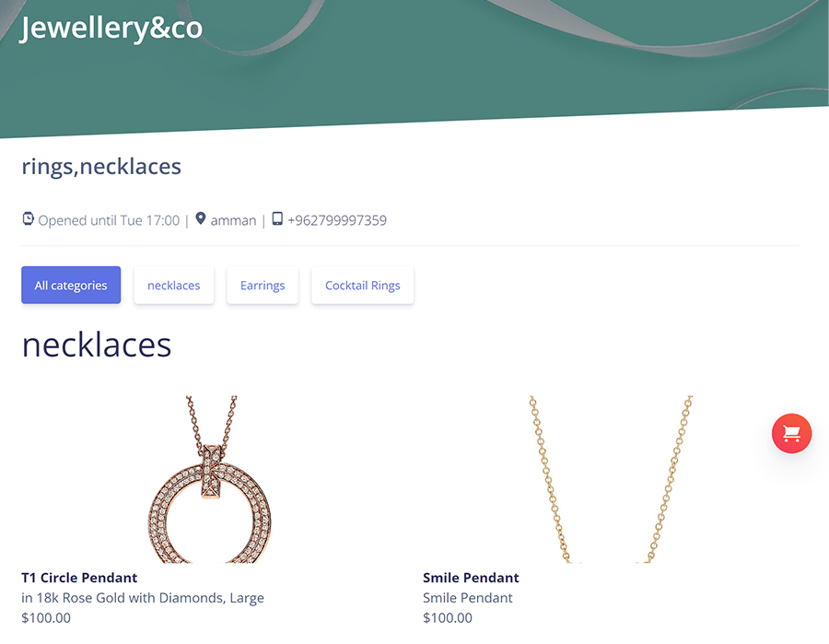Click the Smile Pendant product title
Image resolution: width=829 pixels, height=644 pixels.
pyautogui.click(x=471, y=578)
